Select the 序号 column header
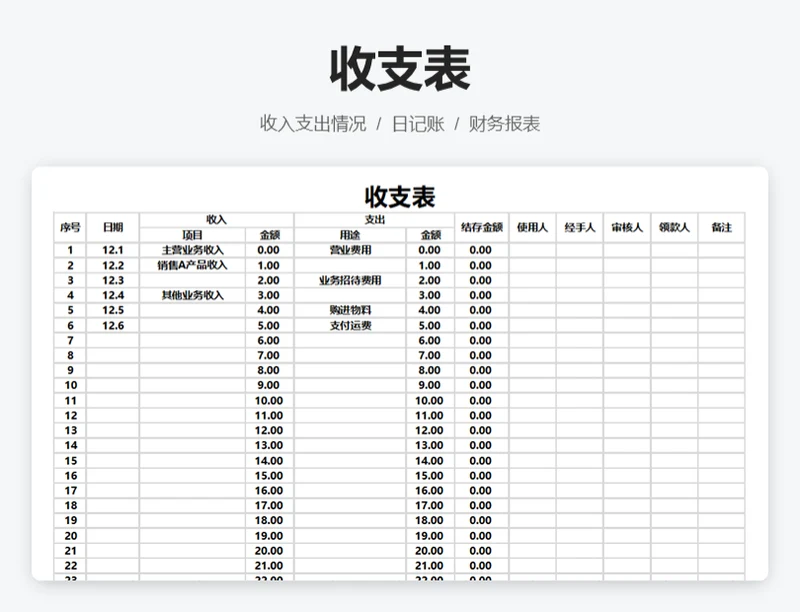The height and width of the screenshot is (612, 800). coord(70,227)
